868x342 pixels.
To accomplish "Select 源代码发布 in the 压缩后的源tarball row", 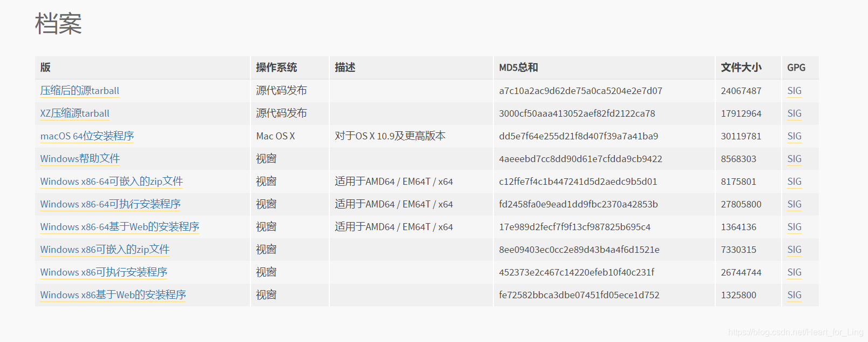I will coord(281,91).
